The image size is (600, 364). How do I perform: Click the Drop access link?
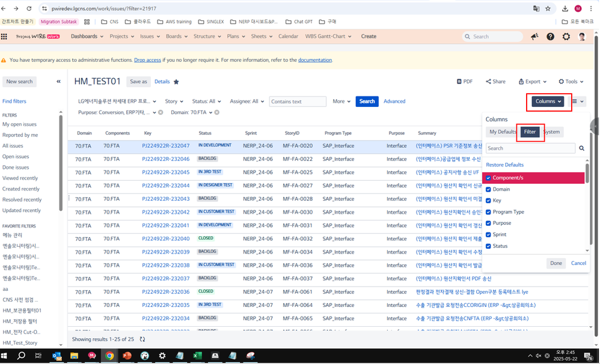pyautogui.click(x=147, y=60)
